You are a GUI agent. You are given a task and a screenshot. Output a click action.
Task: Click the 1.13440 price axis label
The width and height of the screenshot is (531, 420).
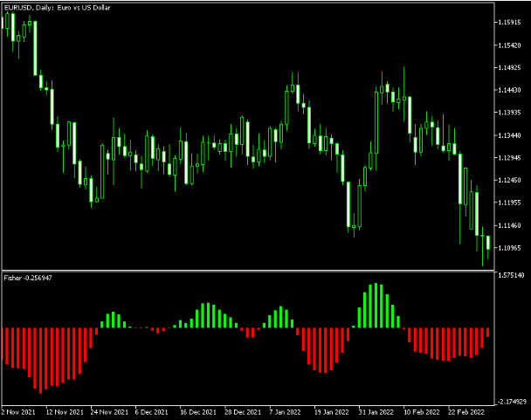(x=510, y=135)
